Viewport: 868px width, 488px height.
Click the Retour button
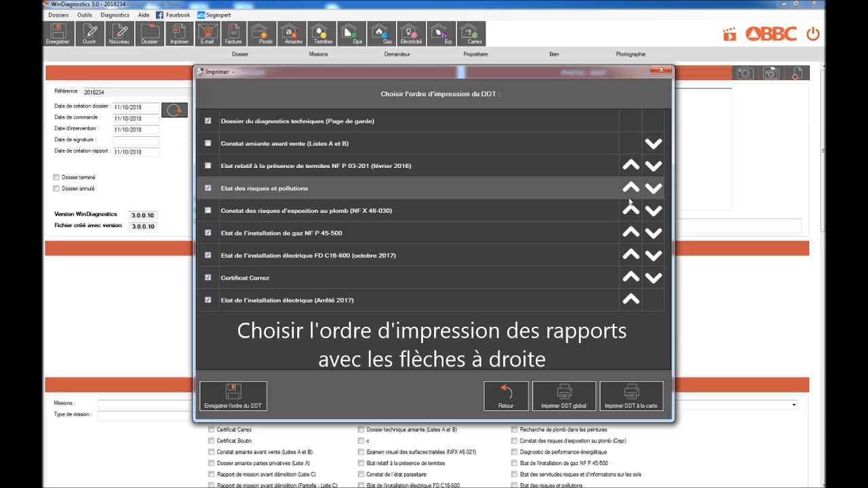pos(506,396)
